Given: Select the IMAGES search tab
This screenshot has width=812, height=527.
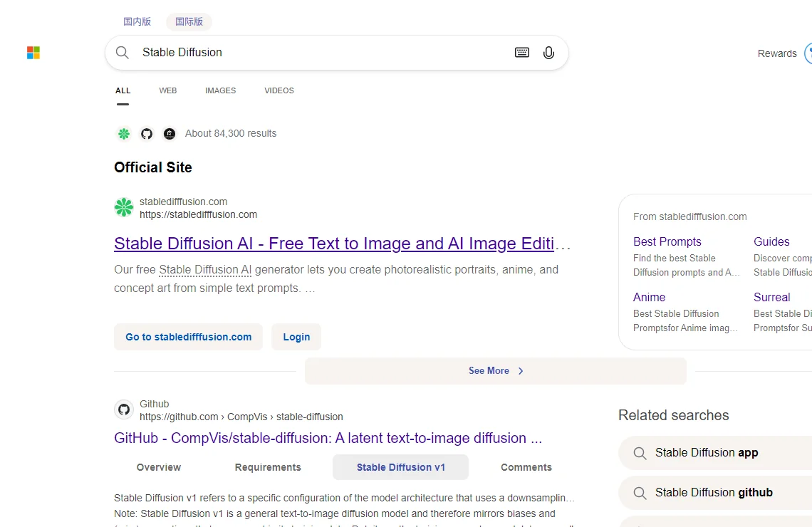Looking at the screenshot, I should (221, 90).
